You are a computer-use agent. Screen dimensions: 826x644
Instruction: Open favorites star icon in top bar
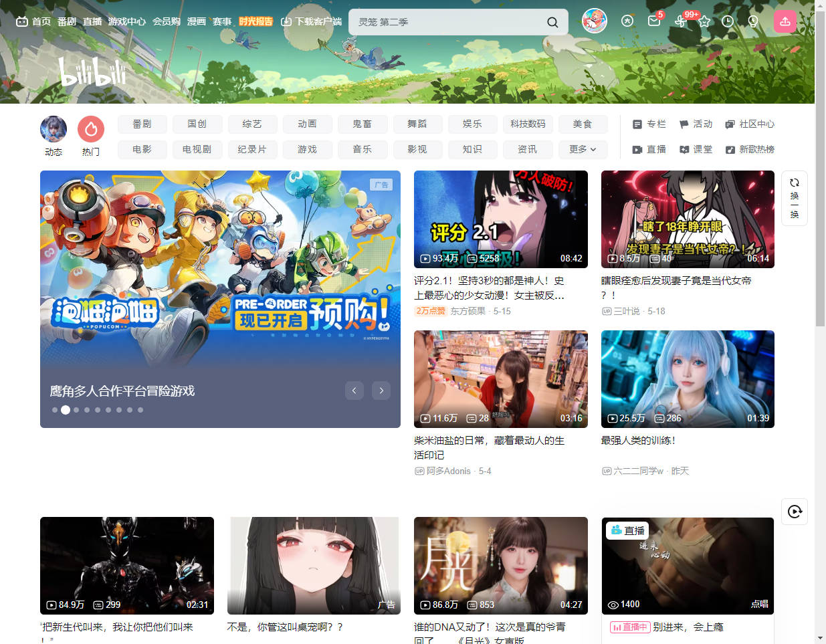pos(704,21)
